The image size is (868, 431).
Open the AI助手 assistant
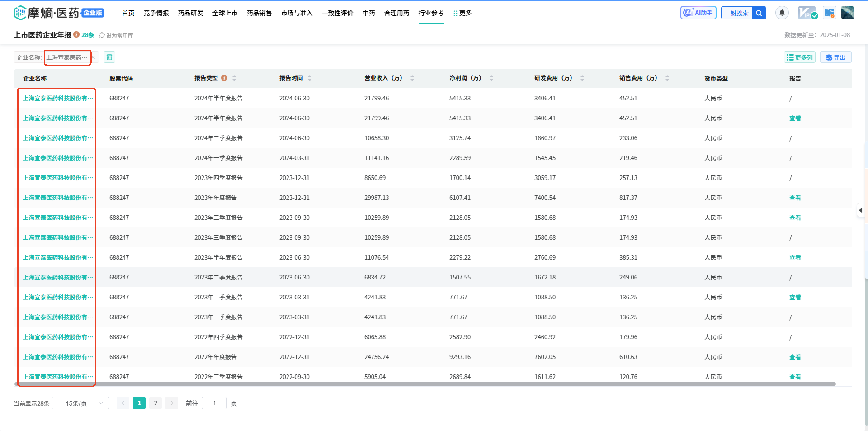[698, 13]
